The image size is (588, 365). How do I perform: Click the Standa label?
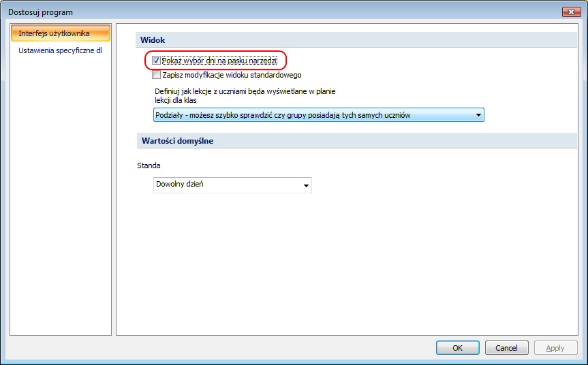[149, 165]
